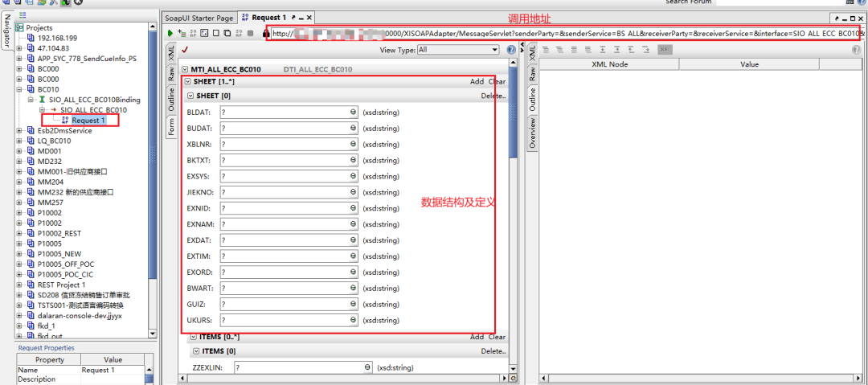Open help icon next to View Type
Image resolution: width=868 pixels, height=385 pixels.
pos(511,49)
